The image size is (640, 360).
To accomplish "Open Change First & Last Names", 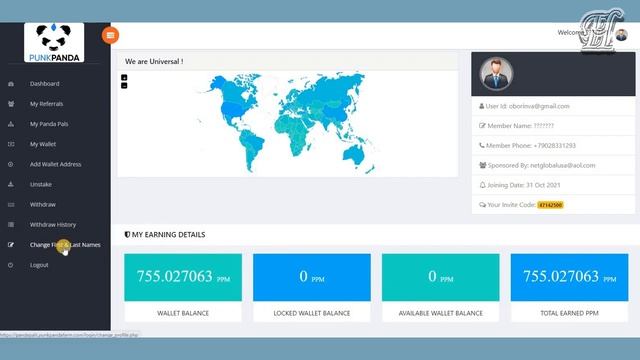I will pos(65,245).
